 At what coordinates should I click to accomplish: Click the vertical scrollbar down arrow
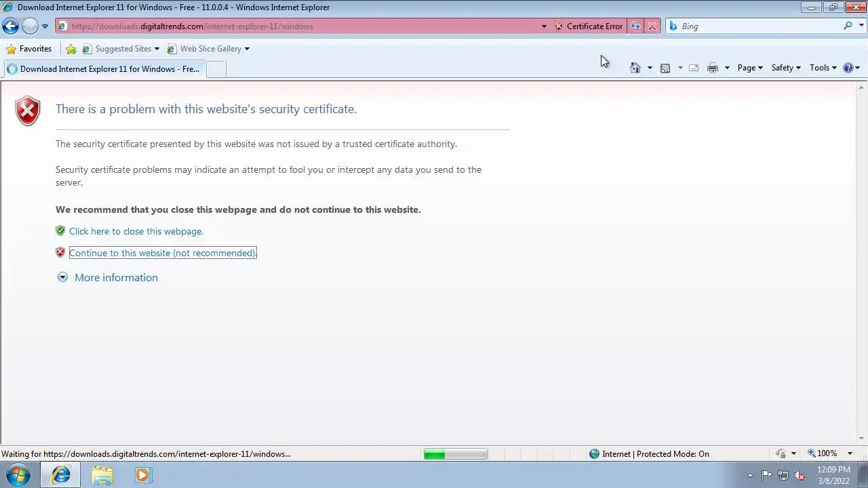[x=862, y=439]
